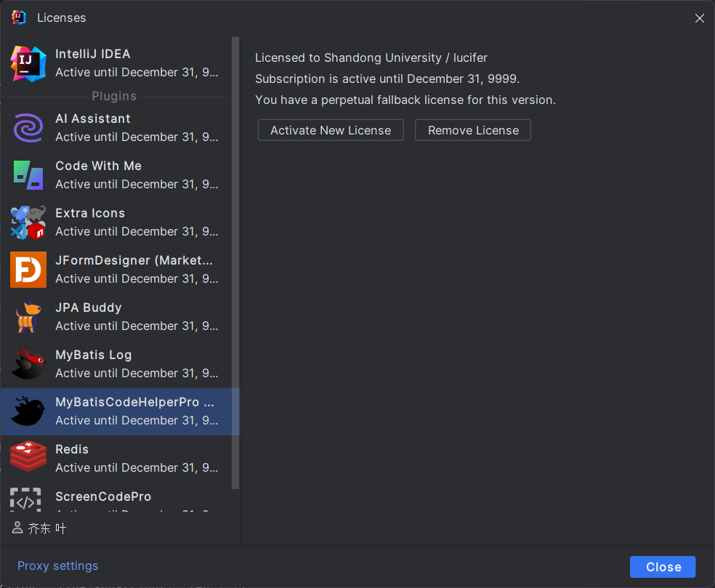
Task: Open the Proxy settings link
Action: pos(57,565)
